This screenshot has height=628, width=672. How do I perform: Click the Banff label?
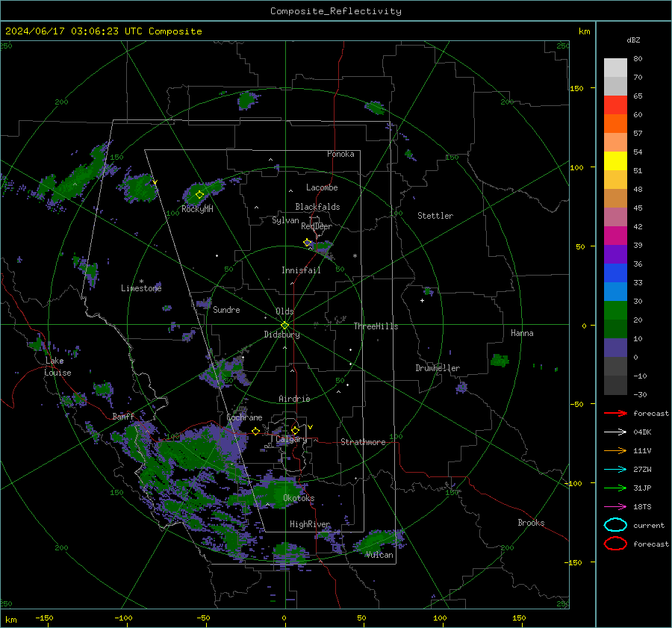(123, 417)
